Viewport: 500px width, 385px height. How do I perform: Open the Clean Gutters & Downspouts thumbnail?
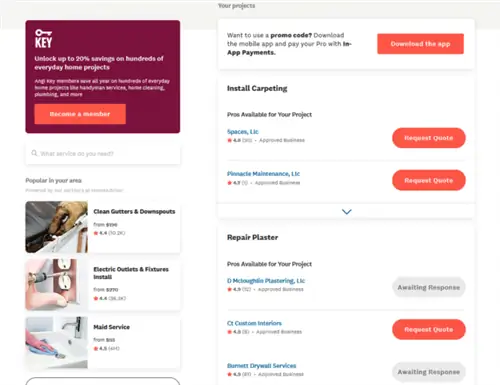57,227
